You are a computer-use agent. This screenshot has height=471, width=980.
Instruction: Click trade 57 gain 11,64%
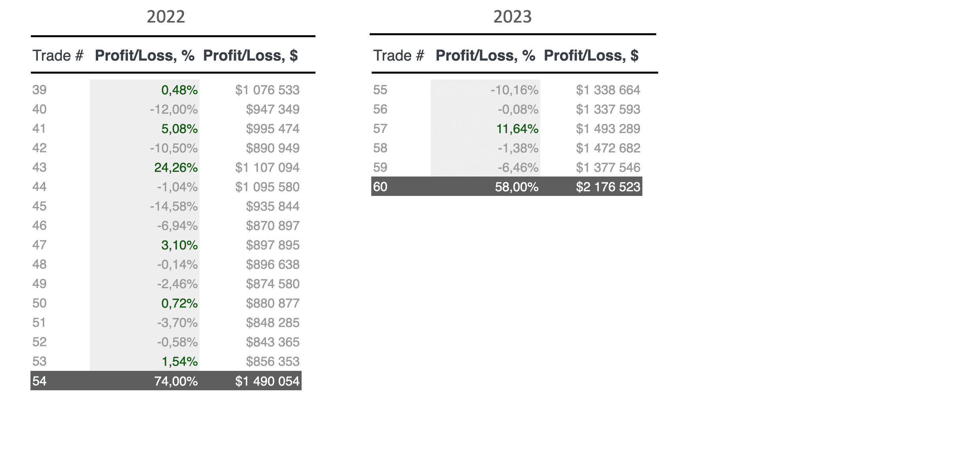coord(517,129)
